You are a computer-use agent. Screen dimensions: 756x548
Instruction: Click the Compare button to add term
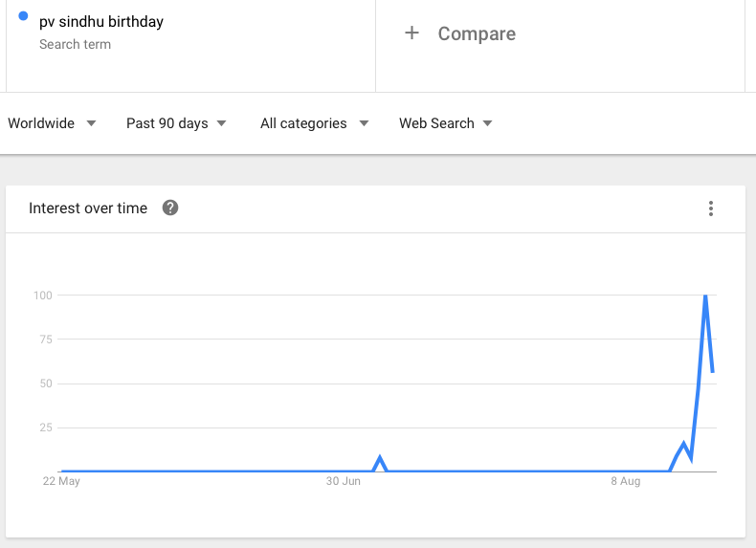(476, 33)
